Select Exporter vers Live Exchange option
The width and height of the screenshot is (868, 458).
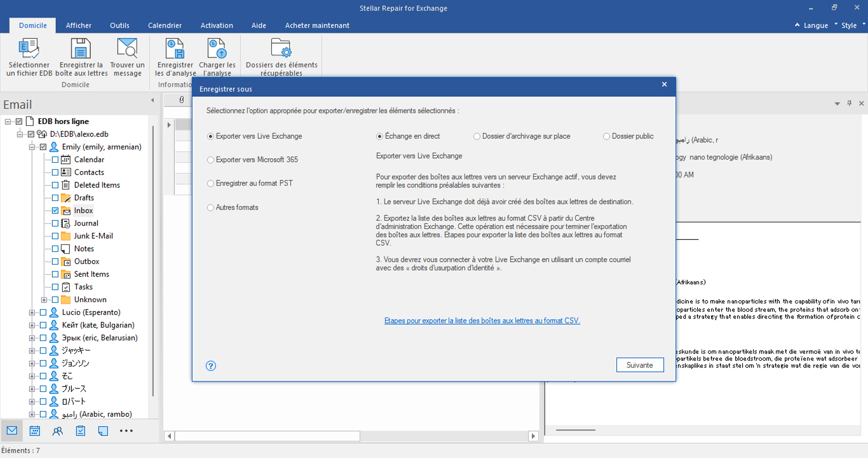(255, 136)
